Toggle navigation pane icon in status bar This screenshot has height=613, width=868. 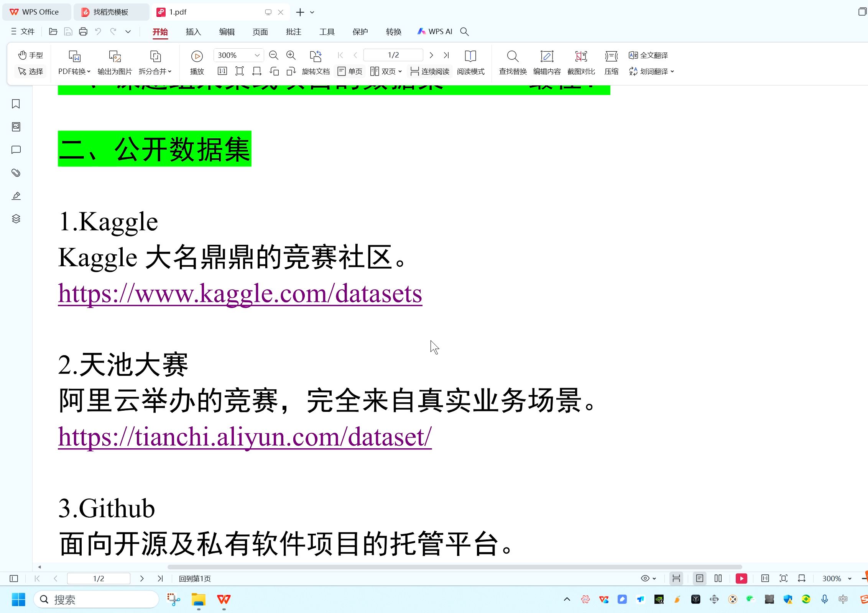click(x=14, y=579)
